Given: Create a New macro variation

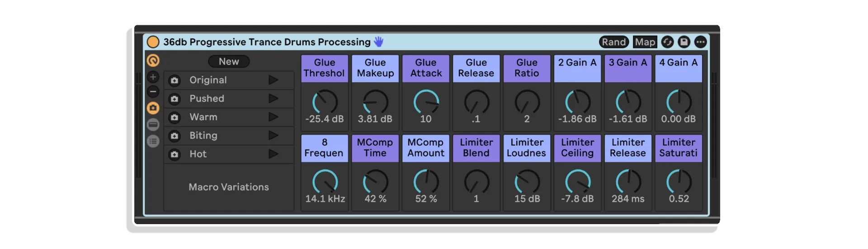Looking at the screenshot, I should 229,61.
